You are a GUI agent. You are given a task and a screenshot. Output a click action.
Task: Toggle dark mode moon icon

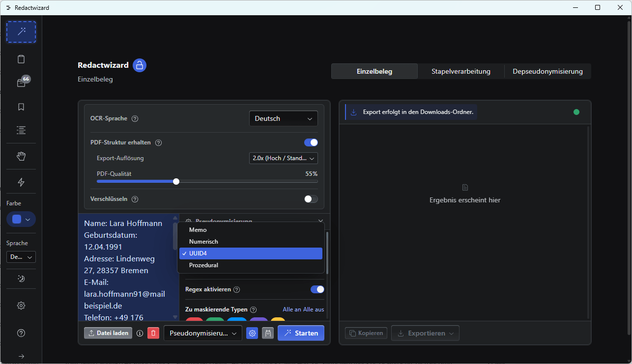click(x=21, y=279)
